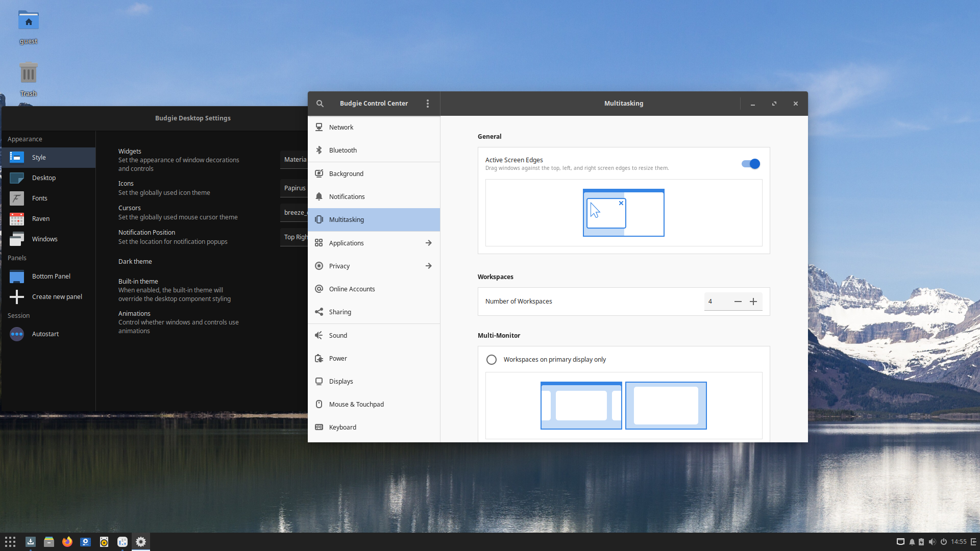Open the Icons theme dropdown showing Papirus
980x551 pixels.
click(x=294, y=188)
